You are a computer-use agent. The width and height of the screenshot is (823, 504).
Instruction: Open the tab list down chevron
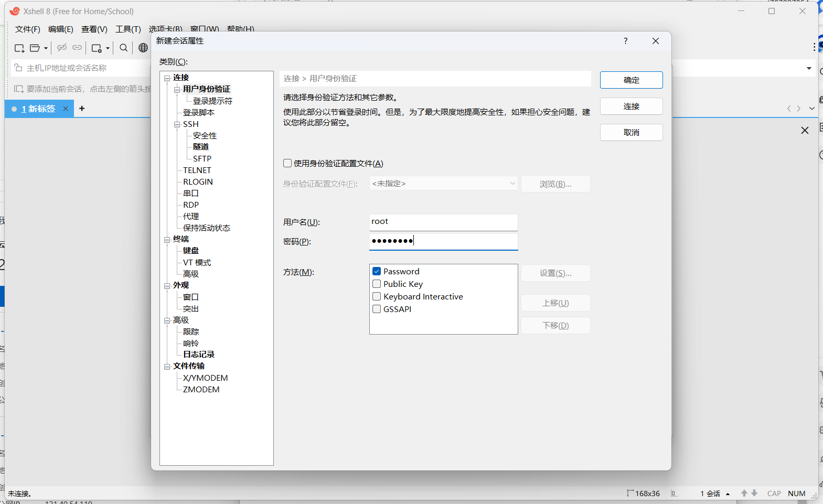point(811,109)
